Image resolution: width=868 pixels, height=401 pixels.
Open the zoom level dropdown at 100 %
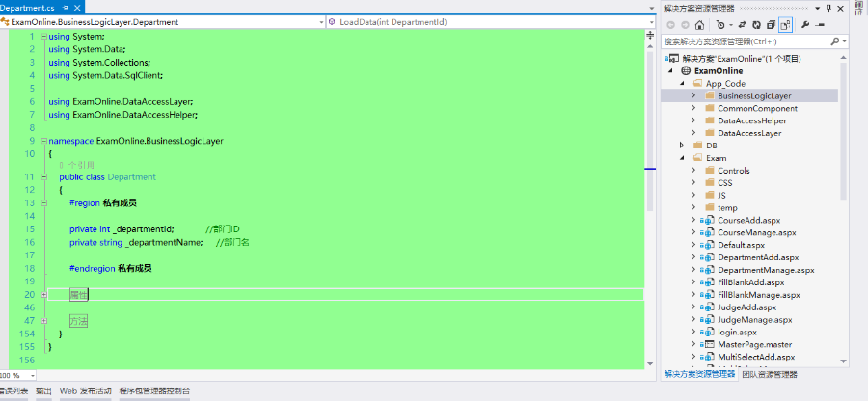pos(31,375)
